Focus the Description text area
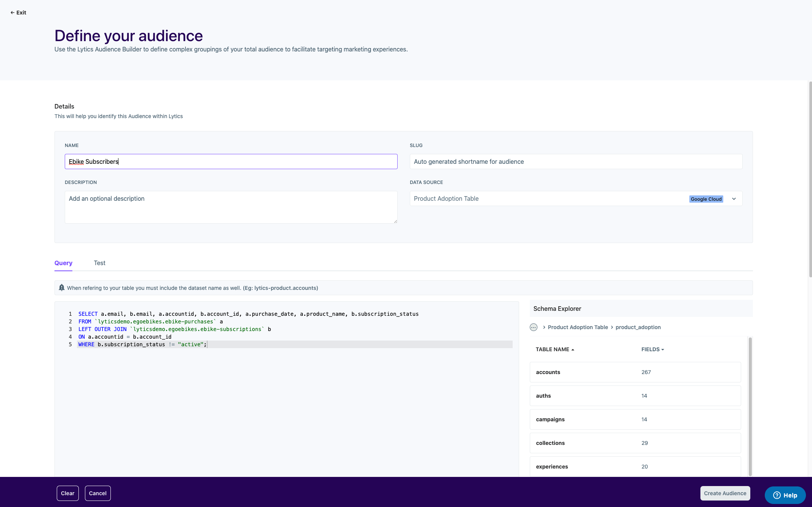The image size is (812, 507). tap(231, 207)
